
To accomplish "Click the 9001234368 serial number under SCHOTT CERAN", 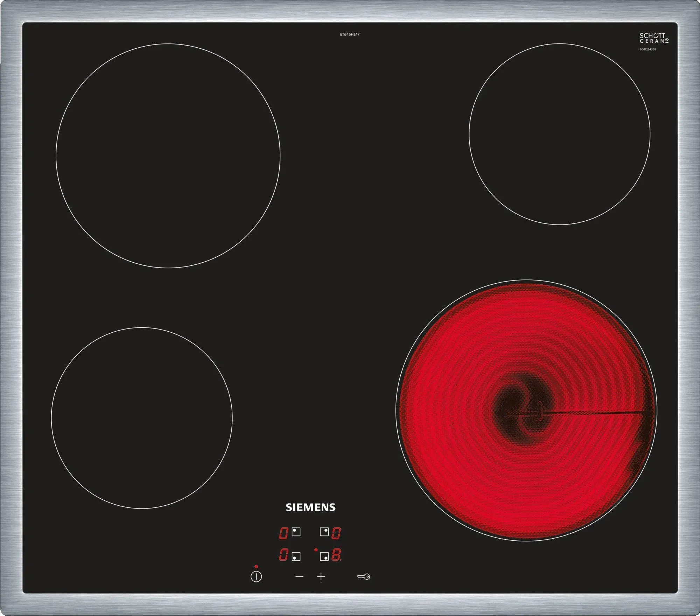I will pos(648,49).
